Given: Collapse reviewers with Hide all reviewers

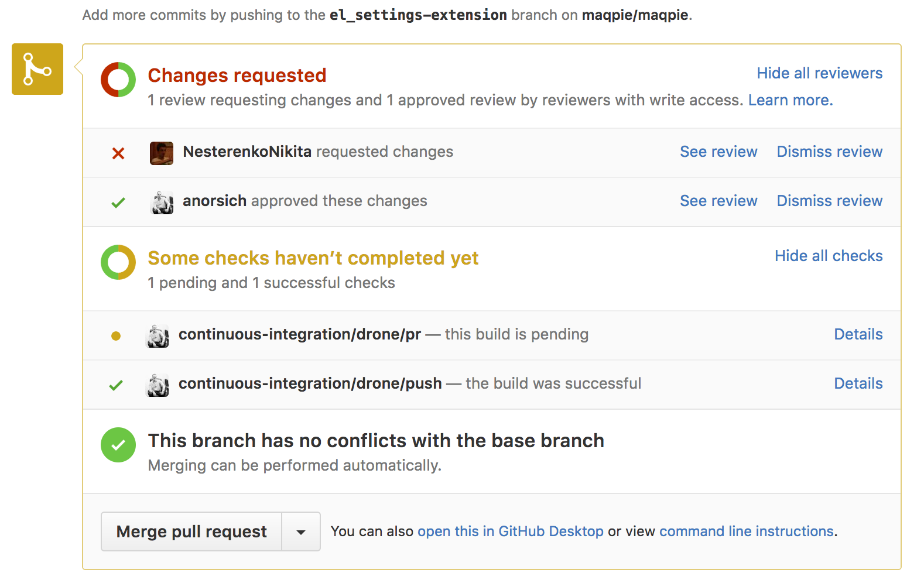Looking at the screenshot, I should [x=819, y=73].
